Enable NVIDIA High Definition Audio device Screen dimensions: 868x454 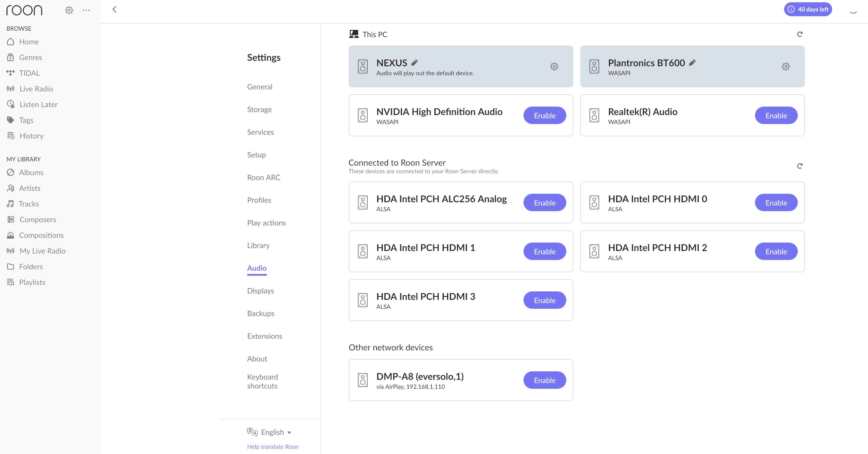pos(544,116)
